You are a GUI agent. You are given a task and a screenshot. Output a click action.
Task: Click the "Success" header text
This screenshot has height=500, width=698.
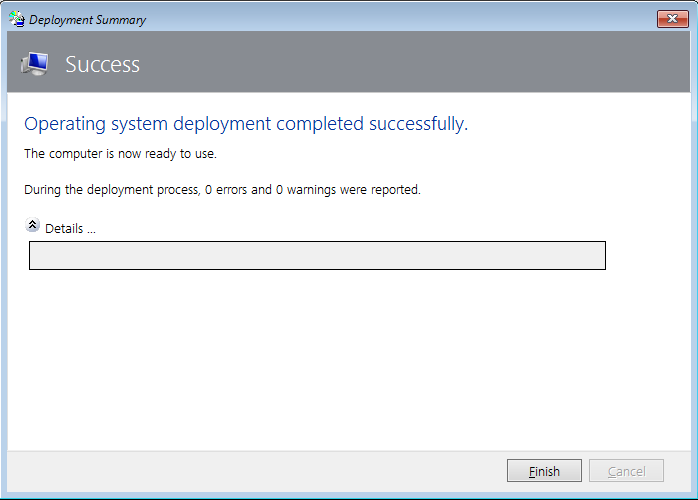pos(102,65)
